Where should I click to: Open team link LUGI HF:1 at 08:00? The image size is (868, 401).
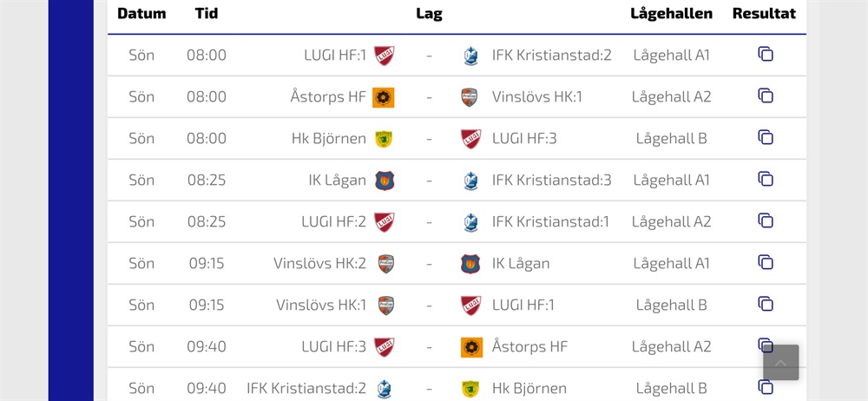coord(335,56)
